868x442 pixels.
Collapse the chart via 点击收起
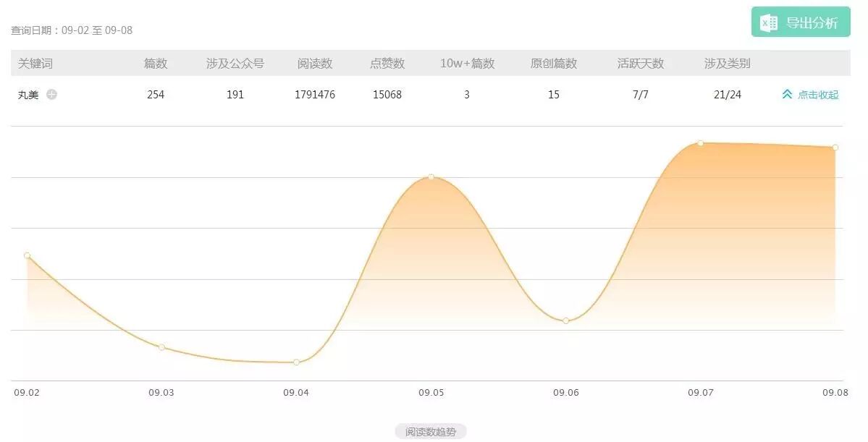pyautogui.click(x=818, y=95)
